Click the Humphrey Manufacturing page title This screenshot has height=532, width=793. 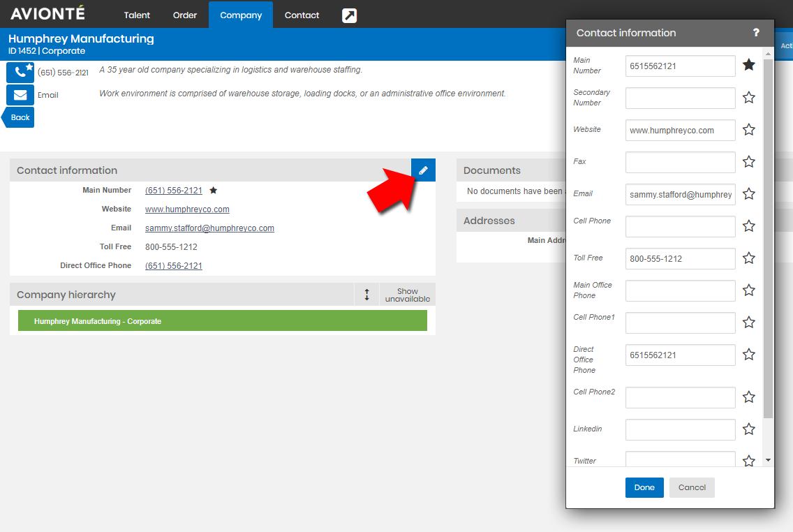pos(81,39)
